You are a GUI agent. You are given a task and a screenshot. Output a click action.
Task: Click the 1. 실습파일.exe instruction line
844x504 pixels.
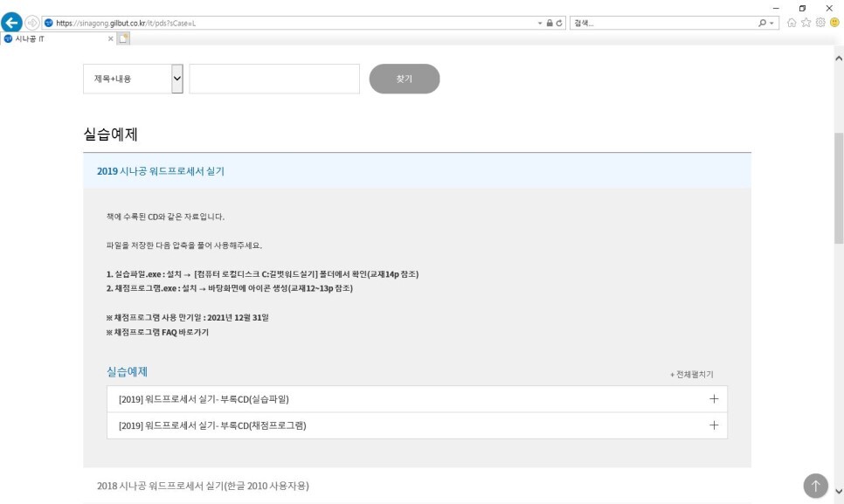[262, 274]
